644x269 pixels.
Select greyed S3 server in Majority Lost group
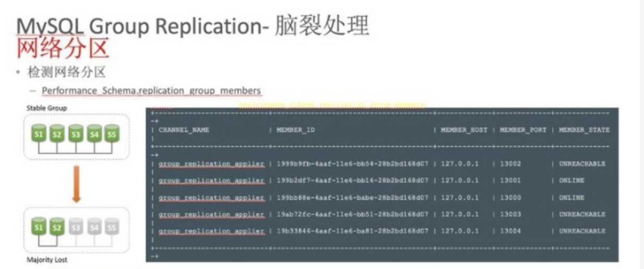point(76,227)
